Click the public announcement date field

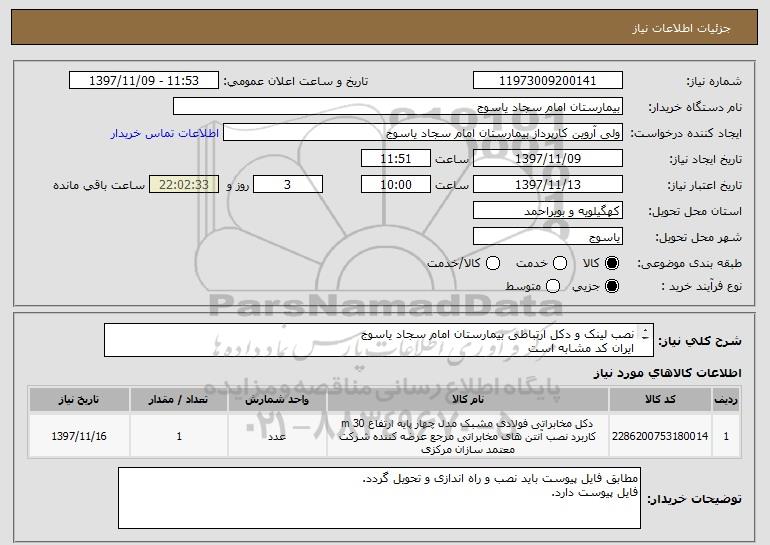(144, 81)
